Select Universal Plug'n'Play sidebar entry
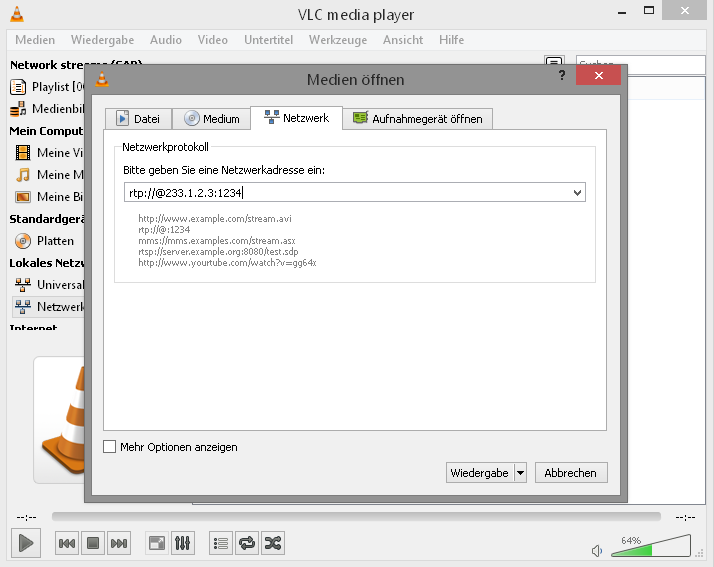The width and height of the screenshot is (714, 567). (x=49, y=285)
